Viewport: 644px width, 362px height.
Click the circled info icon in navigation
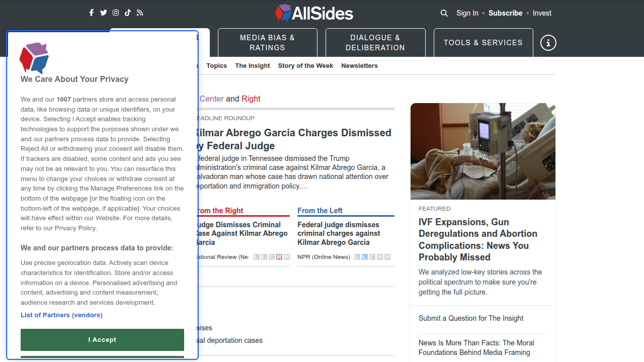tap(548, 43)
